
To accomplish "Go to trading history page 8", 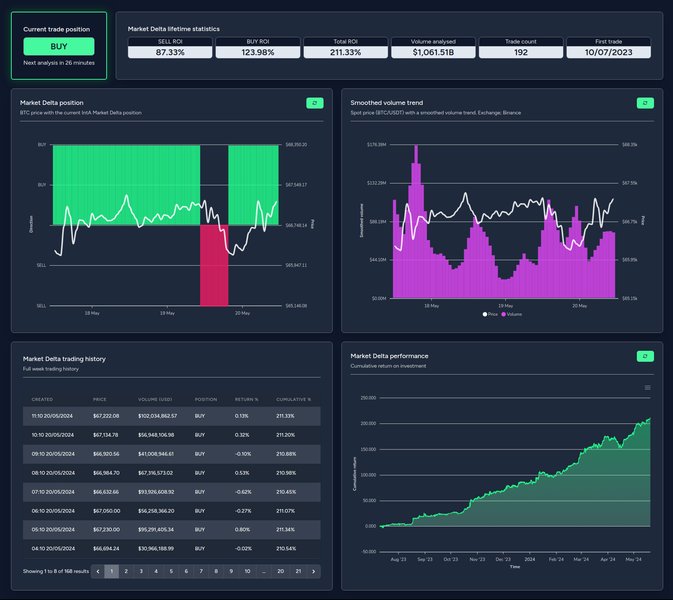I will click(216, 571).
